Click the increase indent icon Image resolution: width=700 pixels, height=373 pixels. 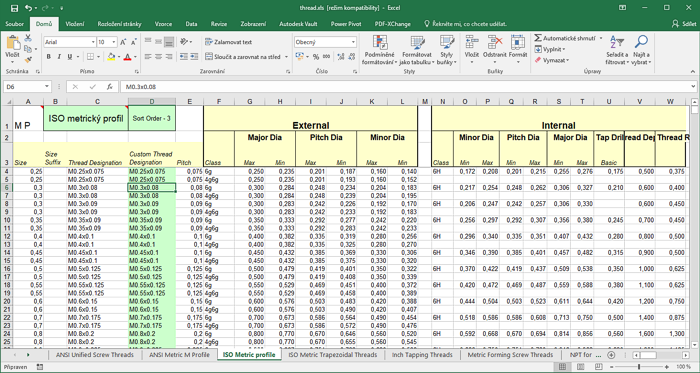194,57
